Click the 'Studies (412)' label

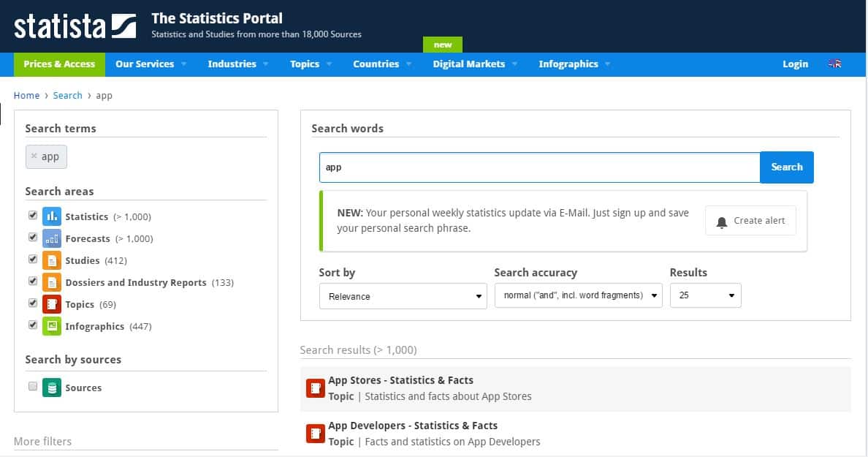(96, 260)
